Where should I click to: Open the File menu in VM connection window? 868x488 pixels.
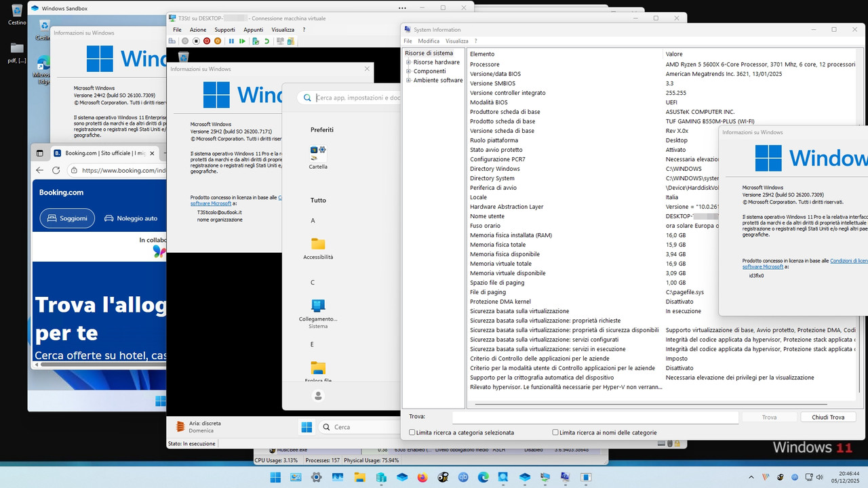pyautogui.click(x=178, y=30)
